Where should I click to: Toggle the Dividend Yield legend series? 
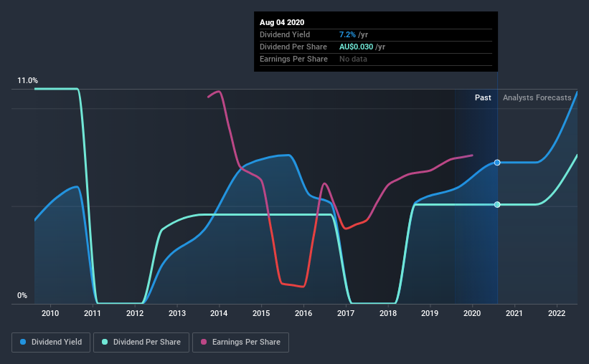coord(51,343)
